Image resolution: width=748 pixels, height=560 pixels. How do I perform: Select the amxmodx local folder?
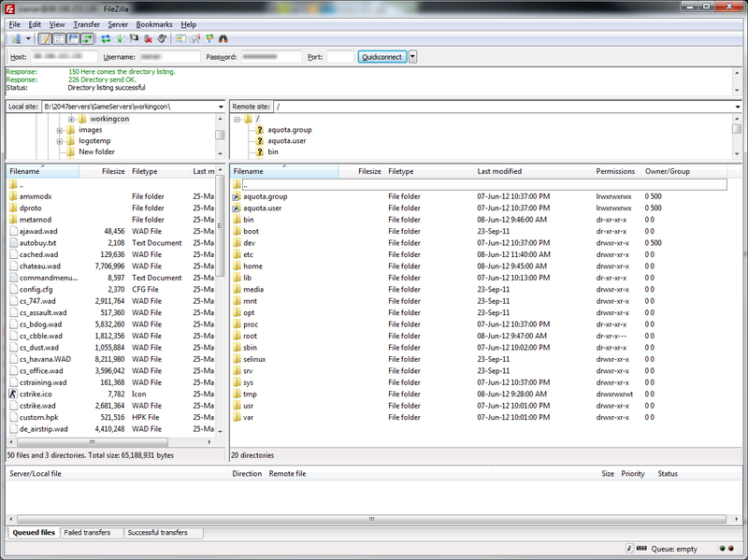[36, 196]
